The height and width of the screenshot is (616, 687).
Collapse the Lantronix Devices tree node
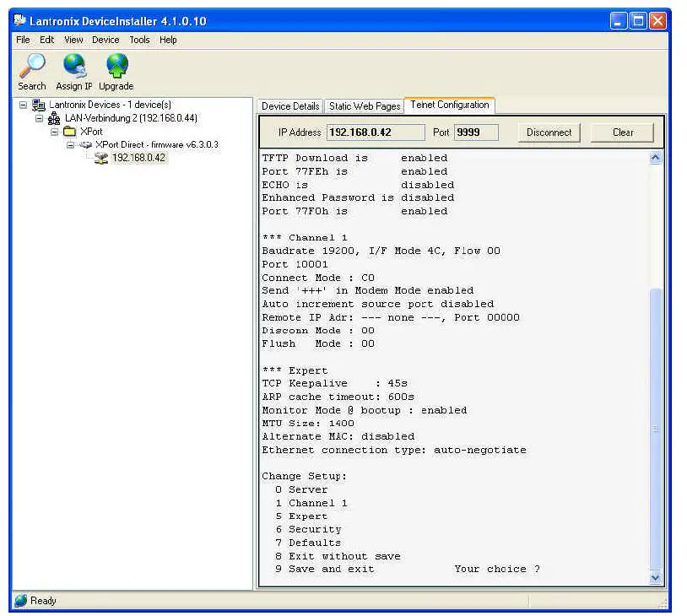click(x=23, y=105)
